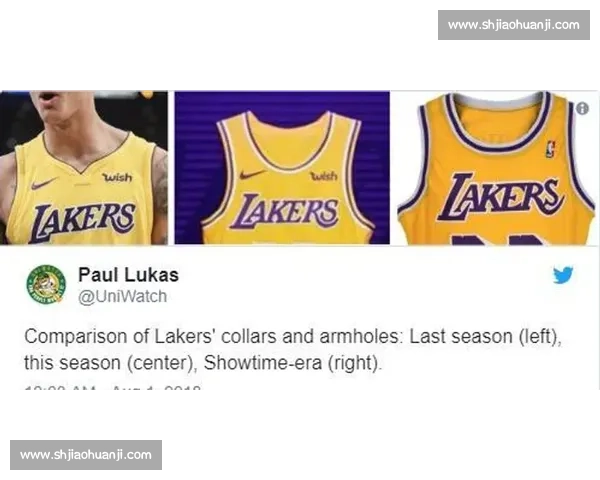This screenshot has width=600, height=480.
Task: Click the top-right shjiaohuanji.com watermark
Action: 514,25
